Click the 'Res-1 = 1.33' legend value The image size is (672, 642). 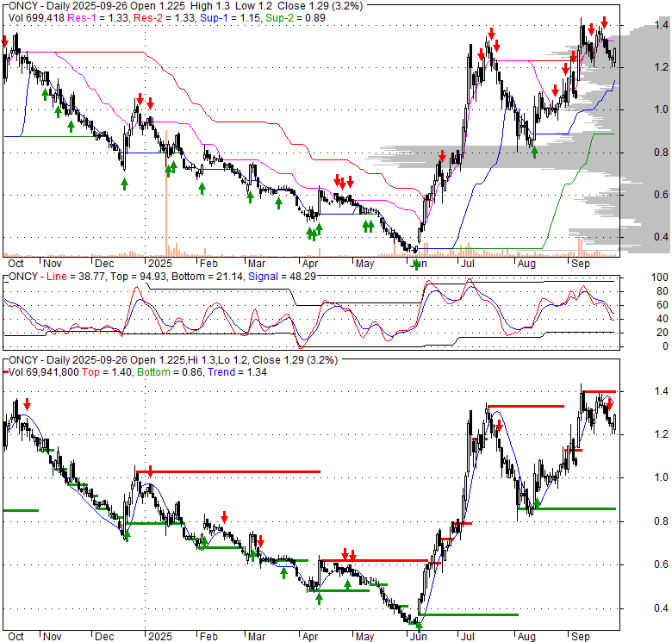tap(97, 18)
